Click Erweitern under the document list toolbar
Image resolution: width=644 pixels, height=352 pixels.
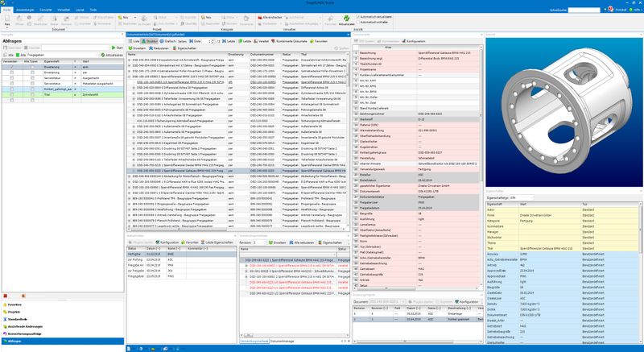[137, 48]
